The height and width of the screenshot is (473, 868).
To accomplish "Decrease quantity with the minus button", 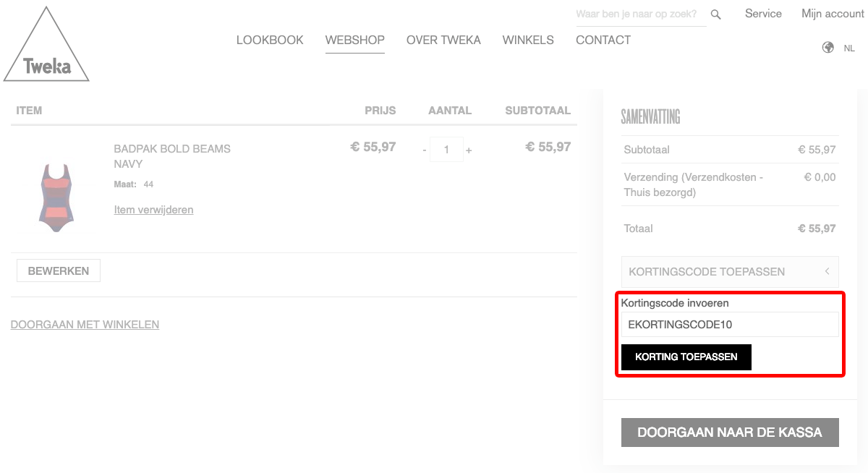I will point(425,150).
